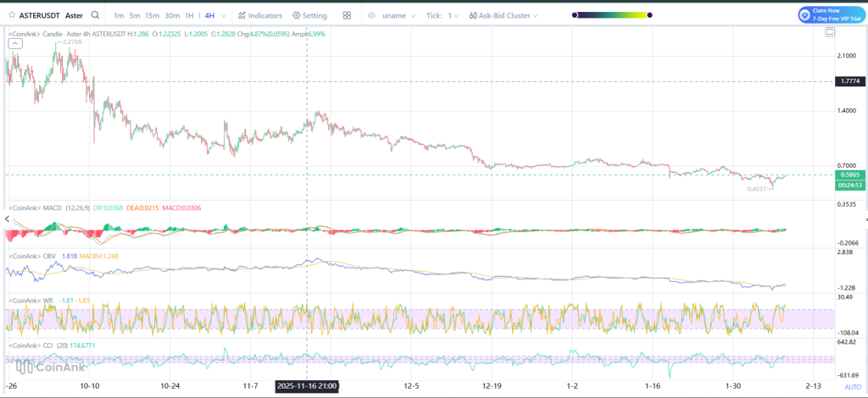Switch to the 15m timeframe

(152, 15)
